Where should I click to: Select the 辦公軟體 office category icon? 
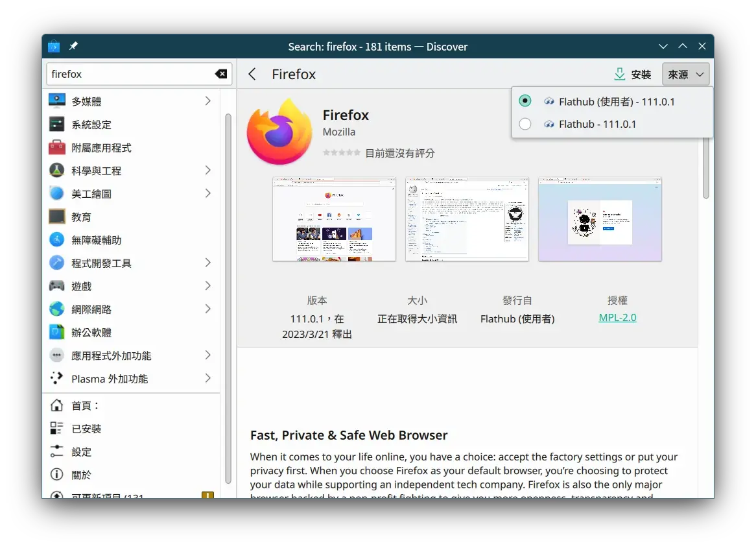pos(56,332)
